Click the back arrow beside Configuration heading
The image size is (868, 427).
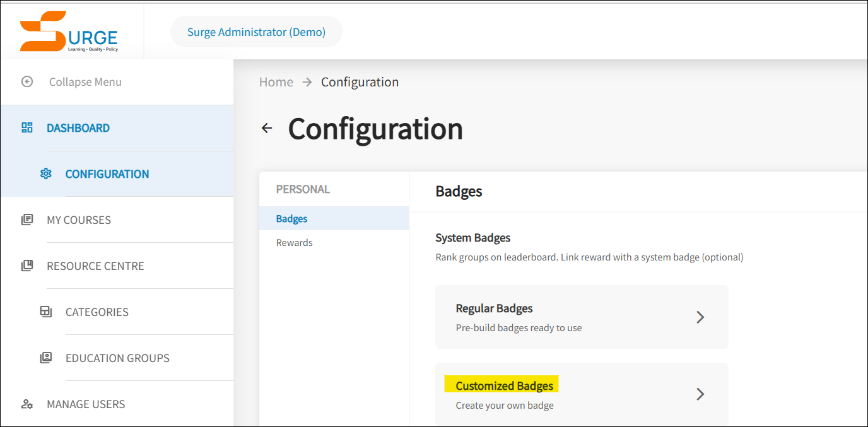267,127
